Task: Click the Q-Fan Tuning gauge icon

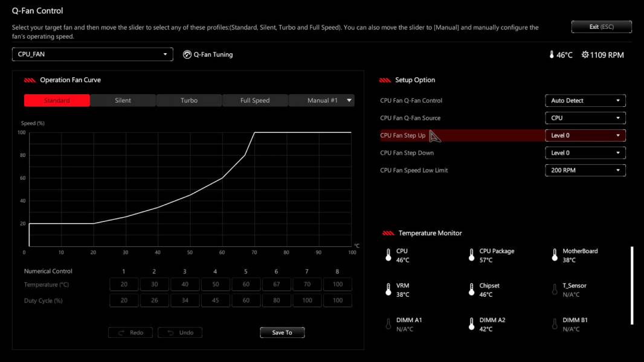Action: [187, 54]
